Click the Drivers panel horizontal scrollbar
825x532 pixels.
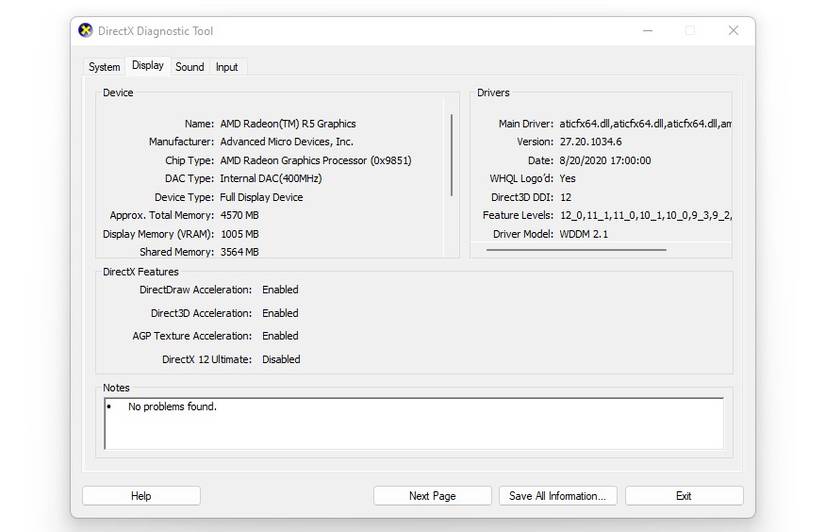[x=576, y=250]
